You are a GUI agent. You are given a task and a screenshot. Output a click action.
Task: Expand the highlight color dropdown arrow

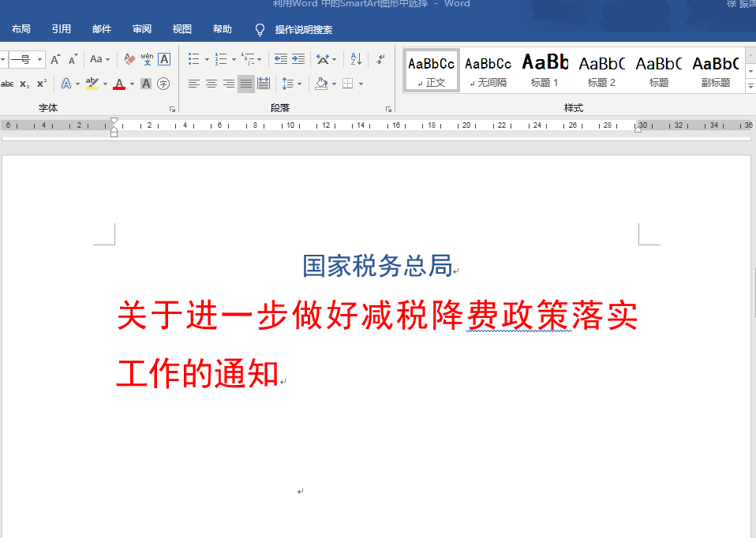(x=105, y=84)
